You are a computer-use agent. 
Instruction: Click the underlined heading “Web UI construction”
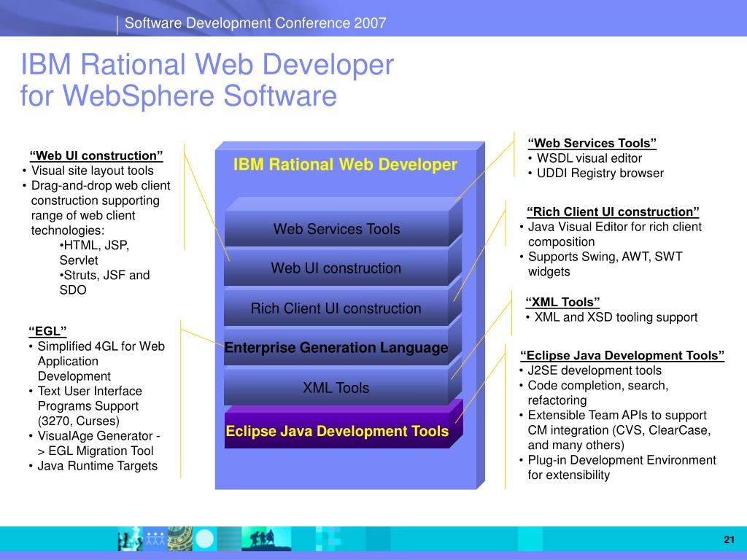pos(96,156)
